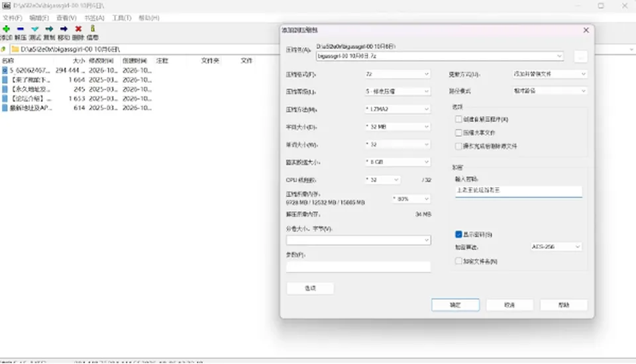Screen dimensions: 636x364
Task: Open the encryption method dropdown showing AES-256
Action: point(556,246)
